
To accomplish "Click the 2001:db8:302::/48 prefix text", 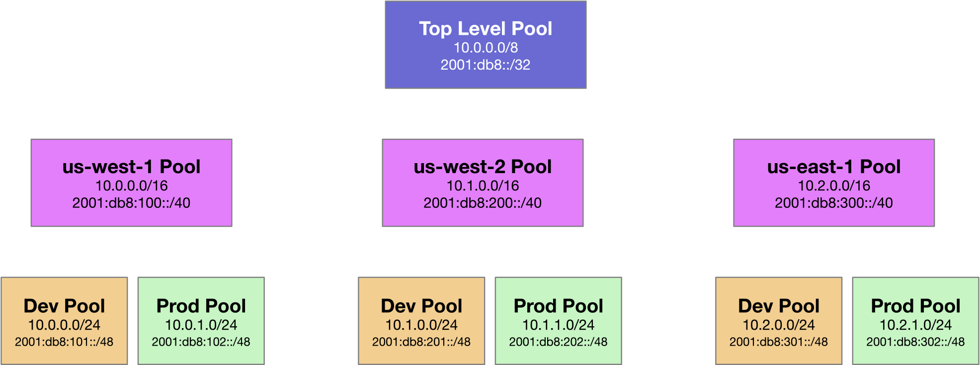I will coord(915,342).
